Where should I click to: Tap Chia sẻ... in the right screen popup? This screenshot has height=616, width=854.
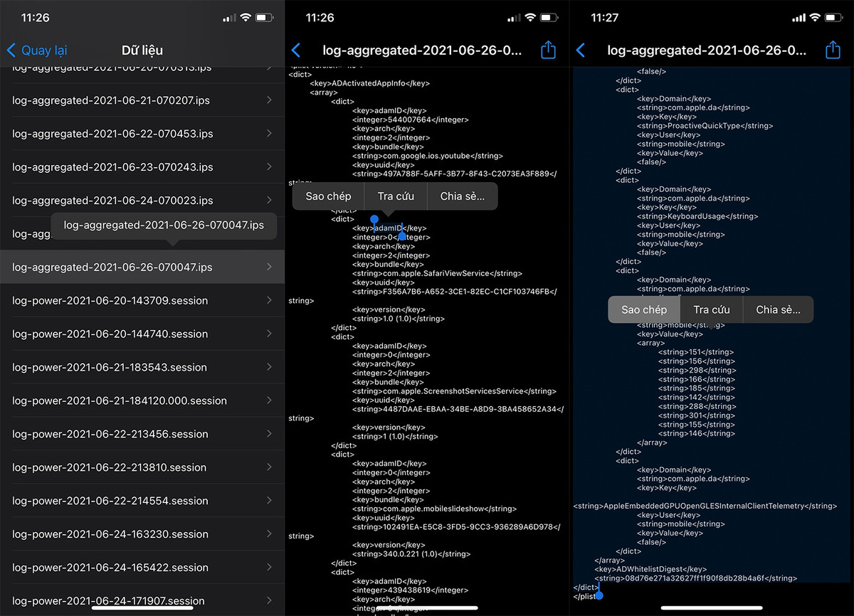(x=778, y=309)
